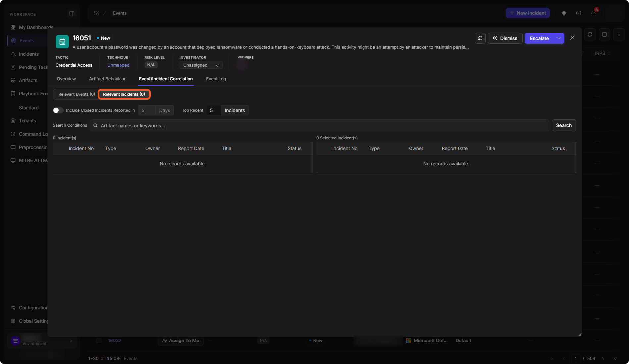Go to next events page
The image size is (629, 364).
[603, 359]
